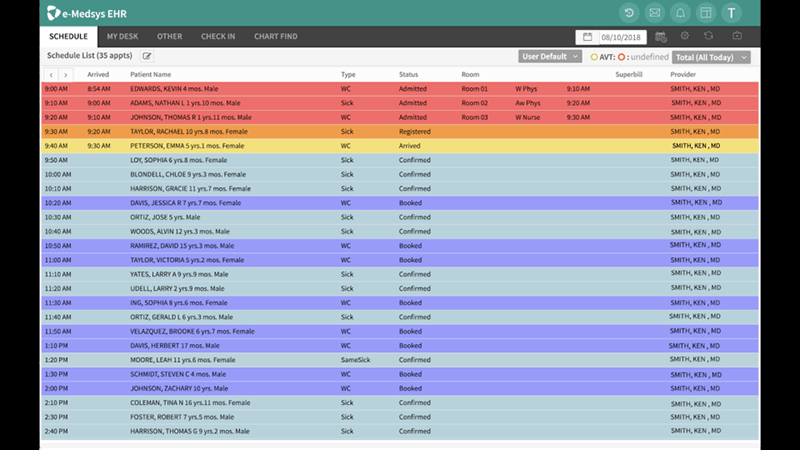This screenshot has width=800, height=450.
Task: Open the settings gear icon
Action: (x=685, y=37)
